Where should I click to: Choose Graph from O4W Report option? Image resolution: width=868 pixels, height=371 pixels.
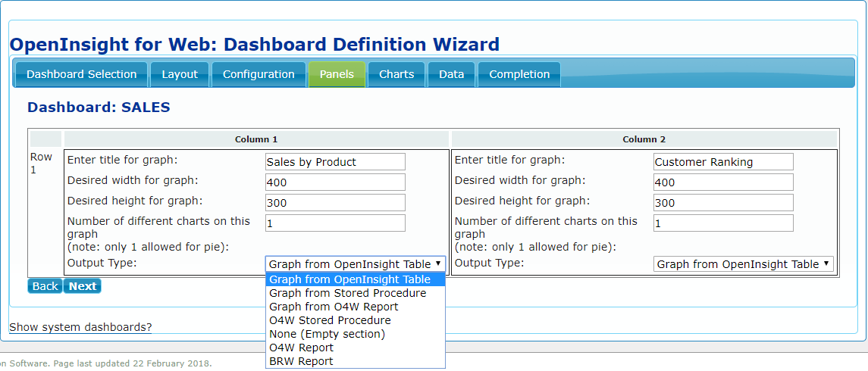356,307
